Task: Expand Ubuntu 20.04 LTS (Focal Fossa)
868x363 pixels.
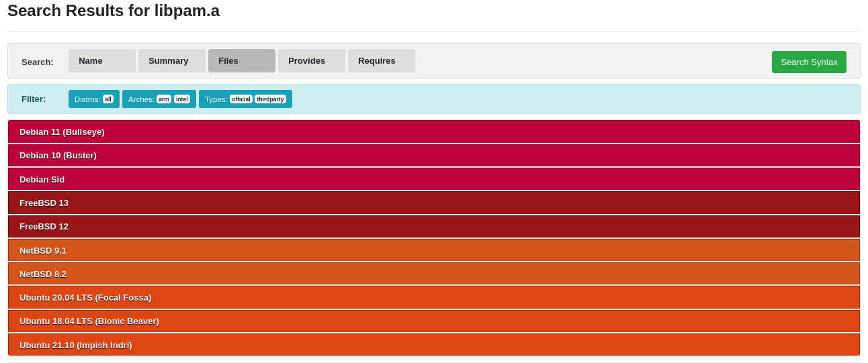Action: [434, 297]
